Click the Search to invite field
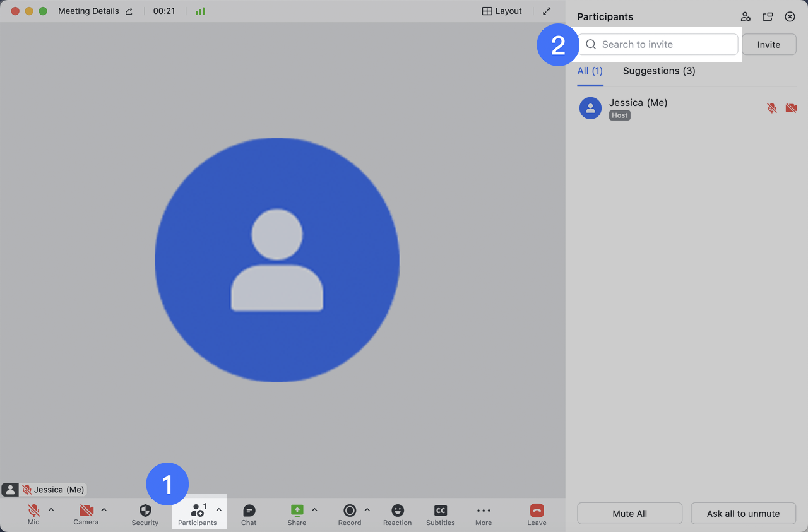The height and width of the screenshot is (532, 808). [658, 44]
